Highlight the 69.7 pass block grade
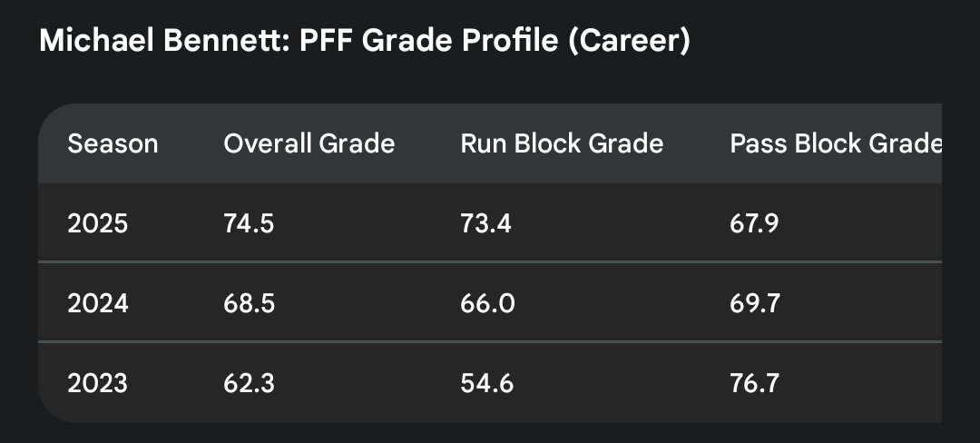Image resolution: width=980 pixels, height=443 pixels. pyautogui.click(x=754, y=302)
